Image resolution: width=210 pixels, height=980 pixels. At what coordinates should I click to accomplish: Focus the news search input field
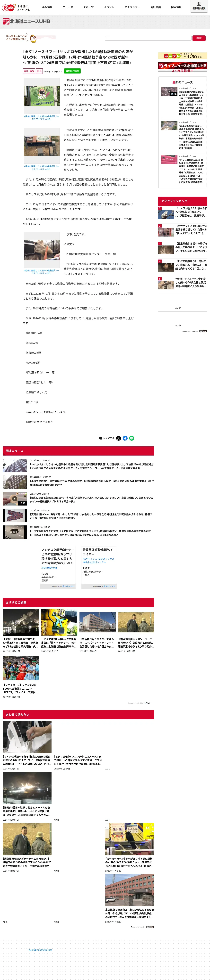click(x=148, y=38)
